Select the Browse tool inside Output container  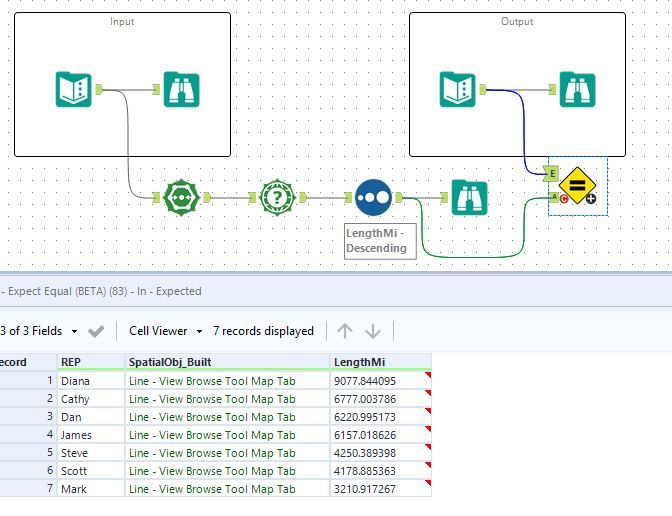tap(578, 89)
